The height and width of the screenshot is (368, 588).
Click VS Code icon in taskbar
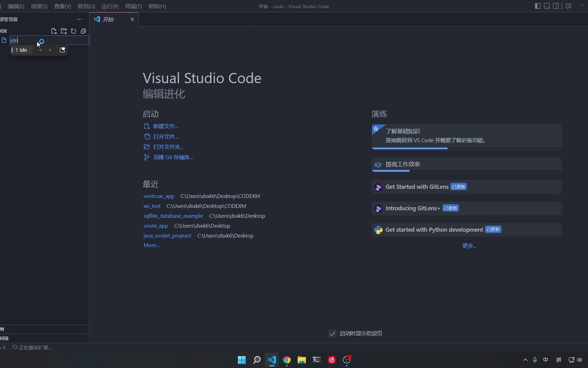(x=272, y=360)
